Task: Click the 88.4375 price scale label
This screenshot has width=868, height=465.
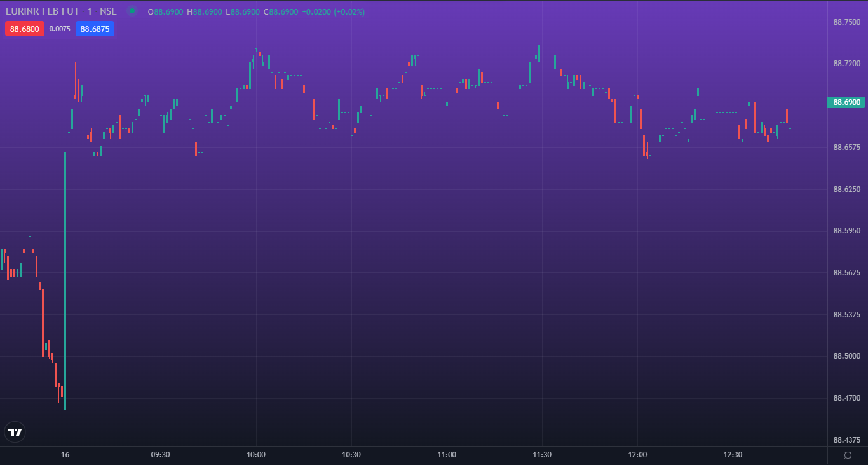Action: [846, 440]
